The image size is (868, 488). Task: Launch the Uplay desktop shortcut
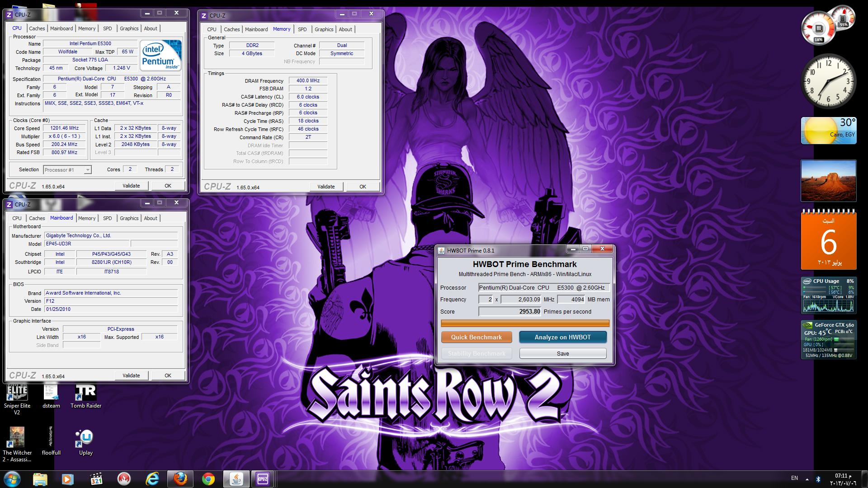(x=85, y=442)
